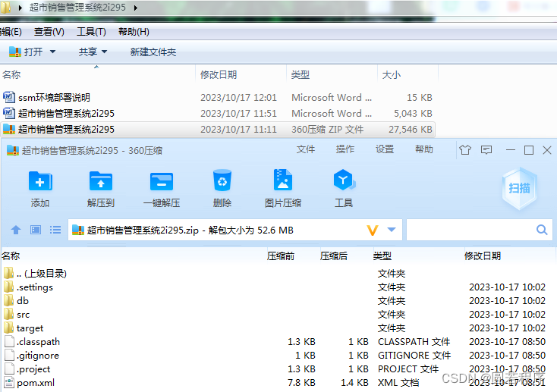Viewport: 557px width, 392px height.
Task: Click 7.8 KB size of pom.xml
Action: click(x=301, y=383)
